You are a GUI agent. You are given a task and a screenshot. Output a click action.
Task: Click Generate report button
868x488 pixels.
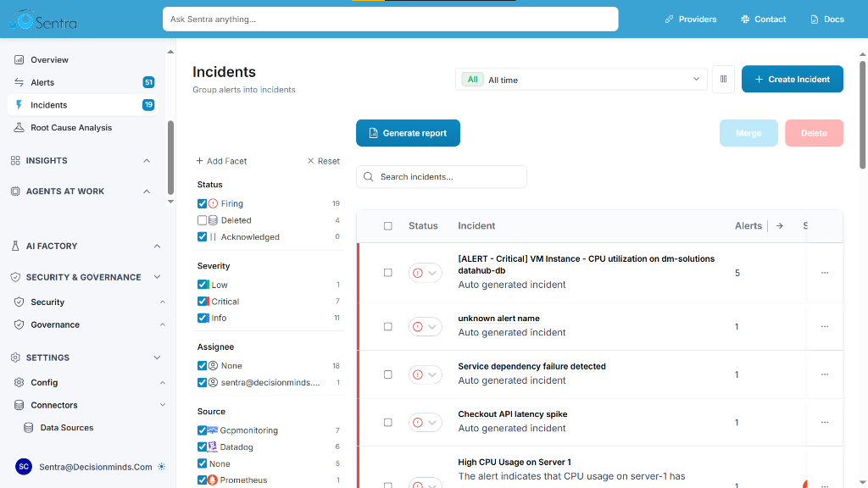point(408,133)
